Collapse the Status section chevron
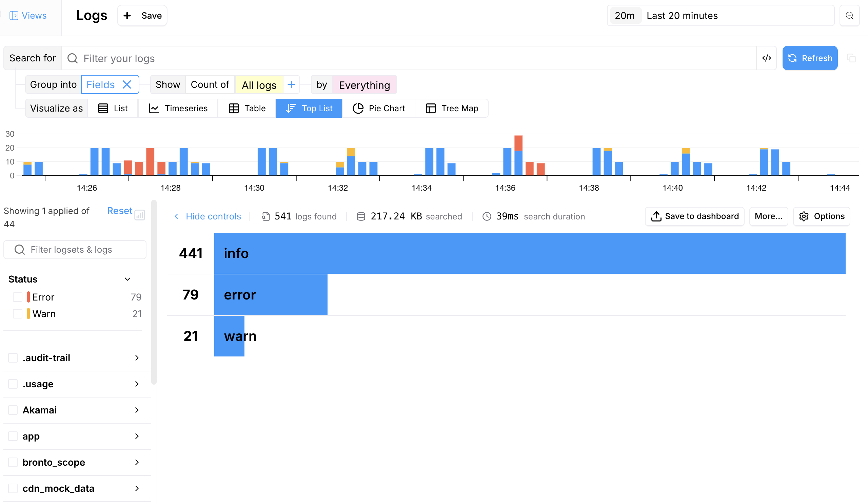 (127, 279)
